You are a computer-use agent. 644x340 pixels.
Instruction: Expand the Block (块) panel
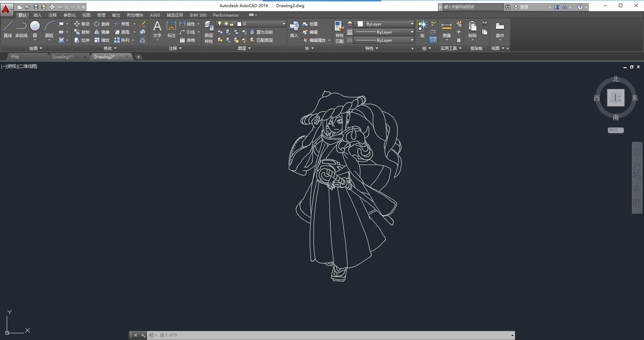click(309, 48)
